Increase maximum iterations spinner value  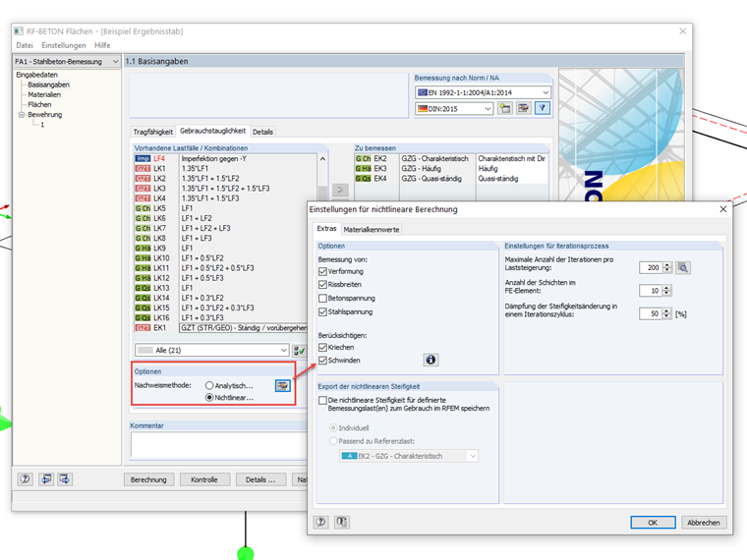coord(667,264)
